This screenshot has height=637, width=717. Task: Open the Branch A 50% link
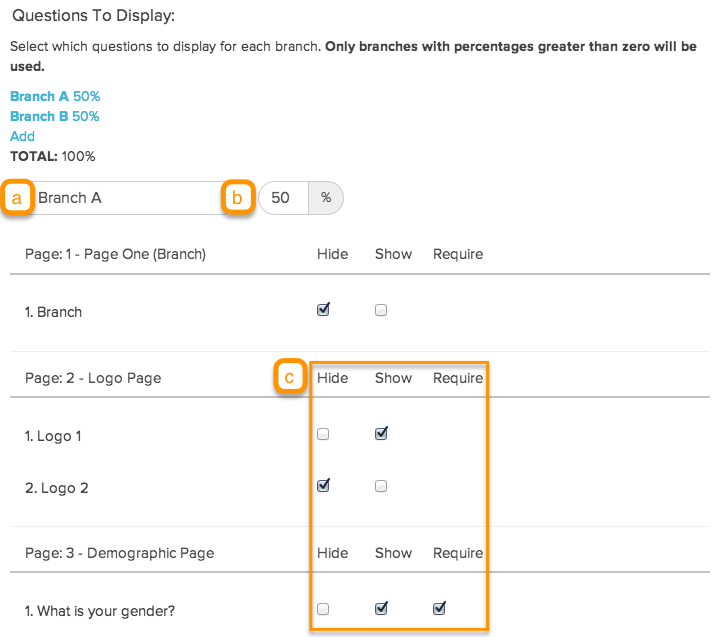[x=55, y=96]
